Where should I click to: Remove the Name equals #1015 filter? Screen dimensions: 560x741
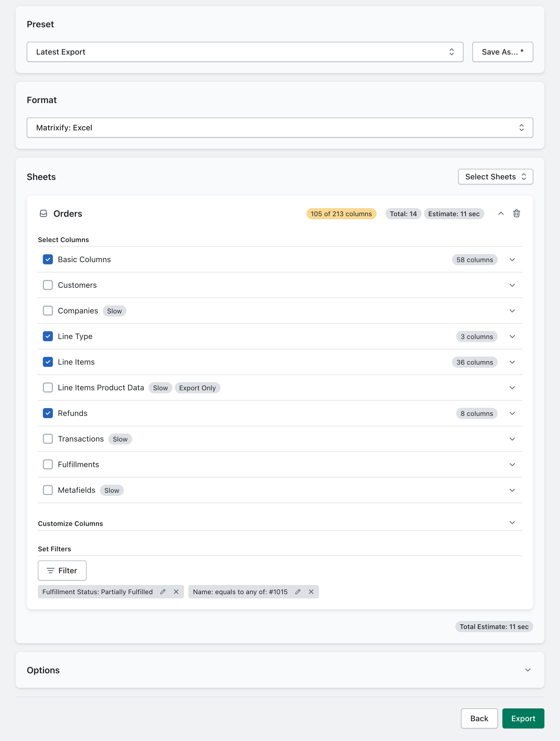(311, 592)
